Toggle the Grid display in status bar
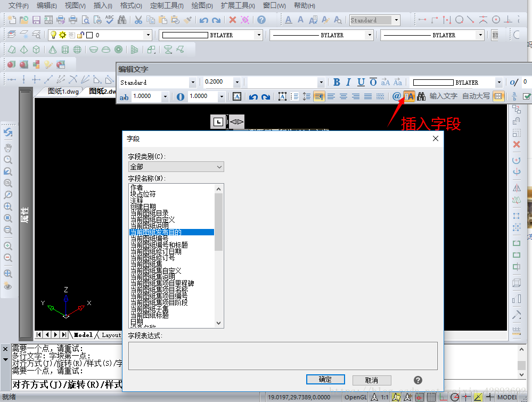The height and width of the screenshot is (402, 532). [431, 397]
